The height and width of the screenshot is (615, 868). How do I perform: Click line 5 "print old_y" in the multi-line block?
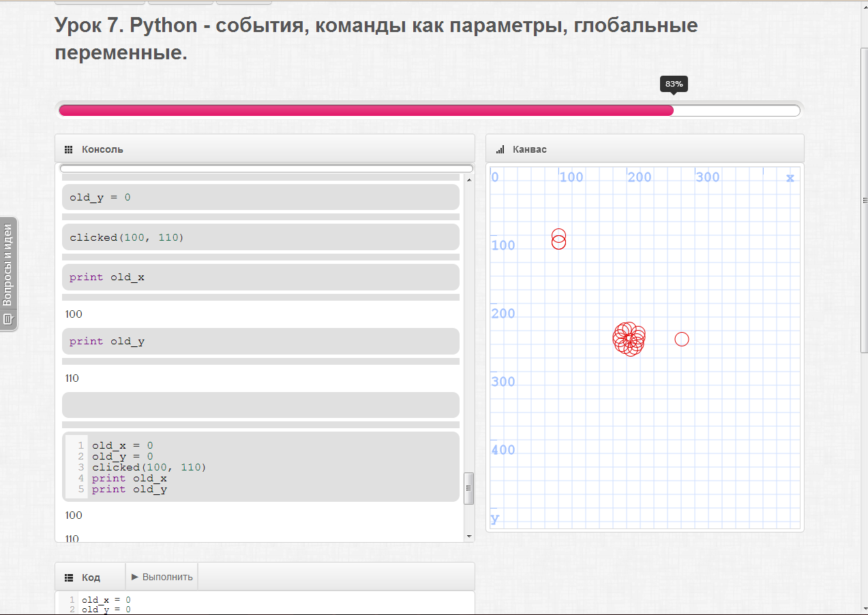[x=130, y=490]
